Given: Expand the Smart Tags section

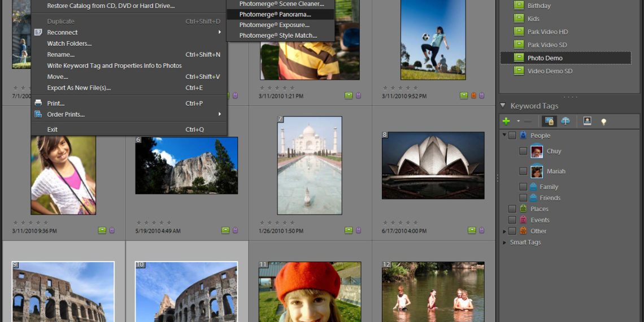Looking at the screenshot, I should pos(504,242).
